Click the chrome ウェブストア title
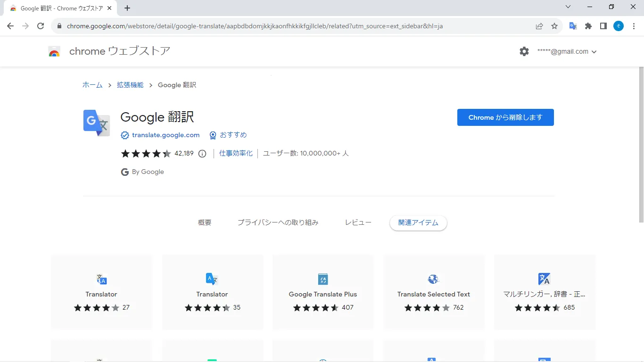 click(x=120, y=51)
